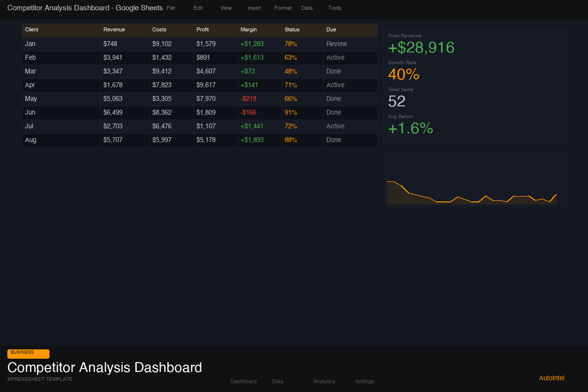Image resolution: width=588 pixels, height=392 pixels.
Task: Open the View menu
Action: coord(226,8)
